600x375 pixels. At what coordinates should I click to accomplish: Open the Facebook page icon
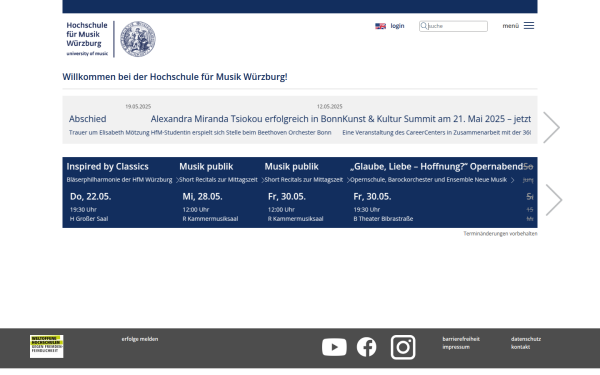pyautogui.click(x=366, y=347)
